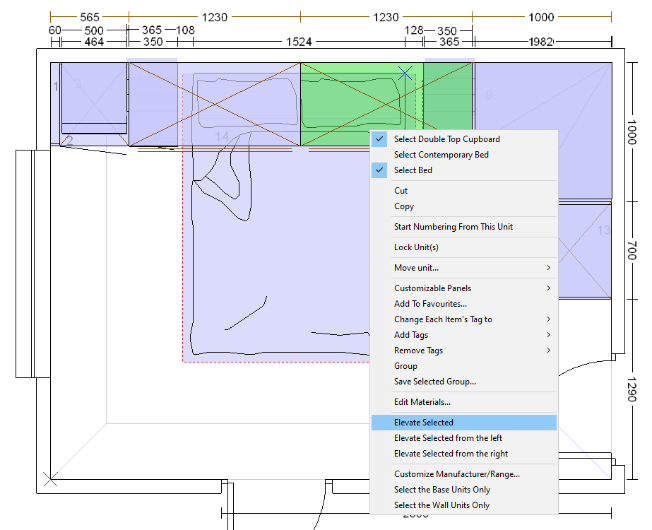Choose Select the Wall Units Only

(464, 505)
